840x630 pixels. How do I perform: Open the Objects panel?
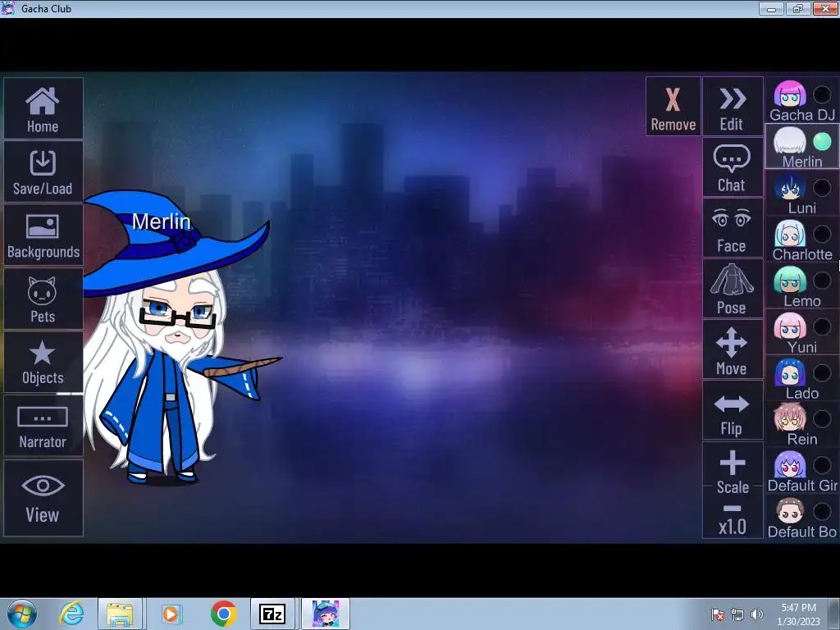(43, 362)
